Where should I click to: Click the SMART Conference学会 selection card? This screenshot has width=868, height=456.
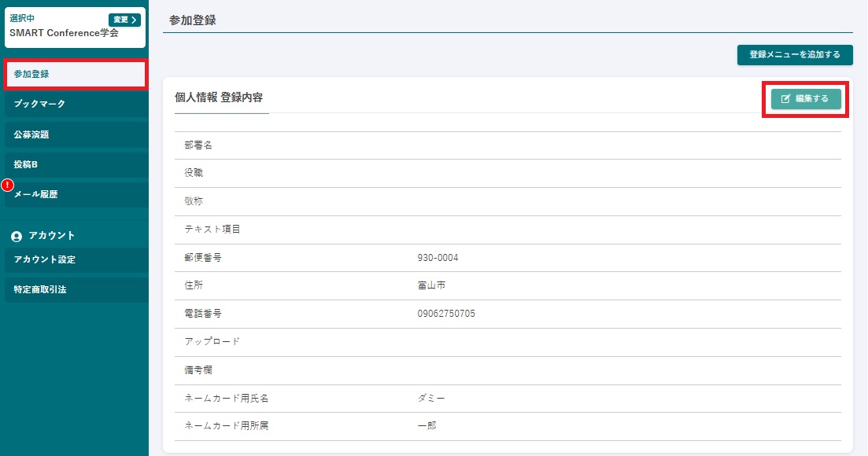pos(63,34)
